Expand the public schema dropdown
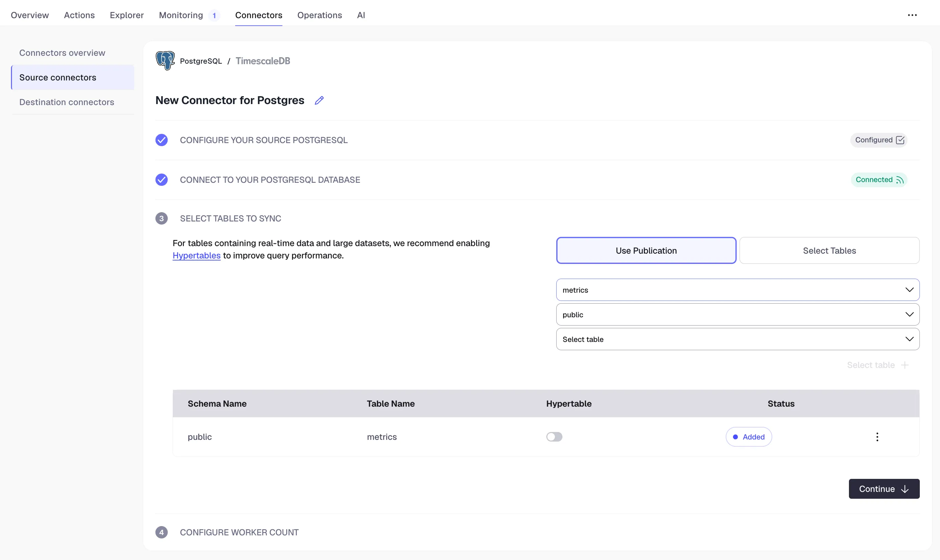The height and width of the screenshot is (560, 940). tap(737, 314)
